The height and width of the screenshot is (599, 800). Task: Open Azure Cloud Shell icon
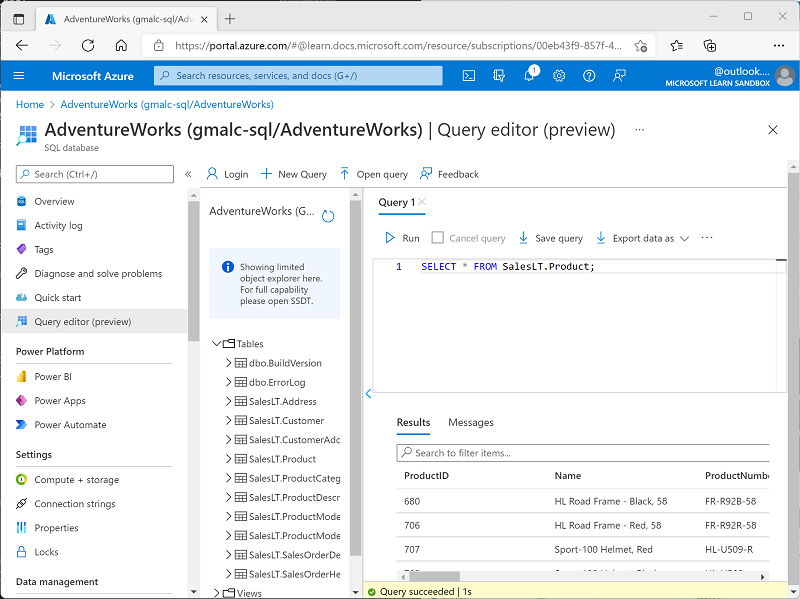tap(468, 76)
